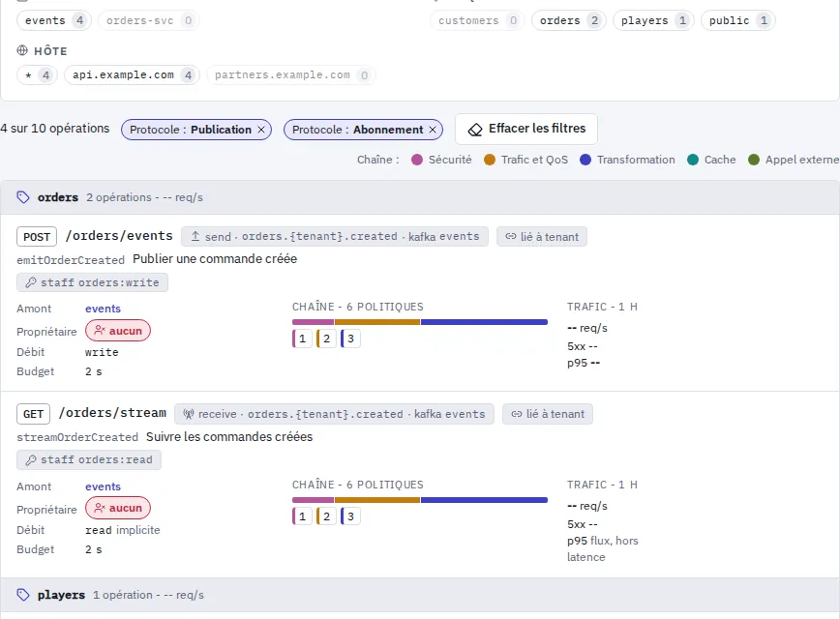Screen dimensions: 840x619
Task: Remove the Protocole Abonnement filter with its X
Action: pos(433,130)
